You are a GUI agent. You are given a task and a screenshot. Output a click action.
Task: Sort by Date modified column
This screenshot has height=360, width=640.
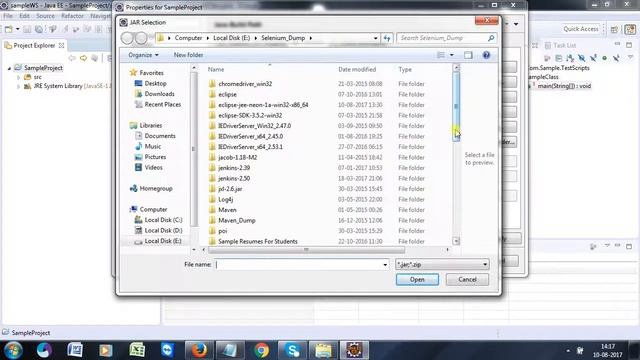click(x=357, y=70)
